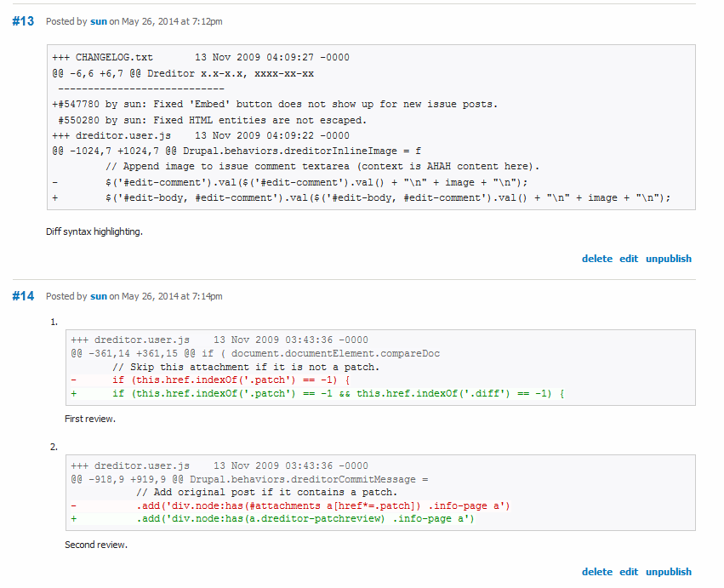Click the '// Skip this attachment' comment line

246,368
